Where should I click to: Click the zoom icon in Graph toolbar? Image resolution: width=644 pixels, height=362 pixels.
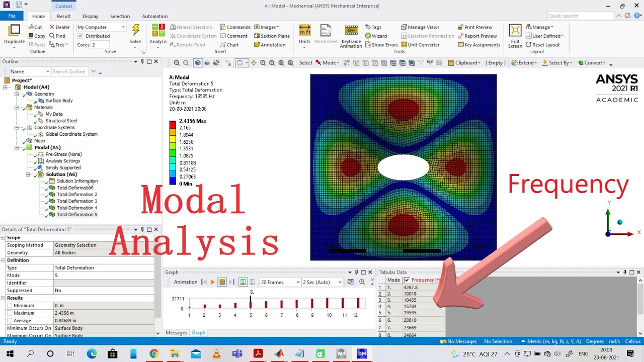(x=362, y=282)
